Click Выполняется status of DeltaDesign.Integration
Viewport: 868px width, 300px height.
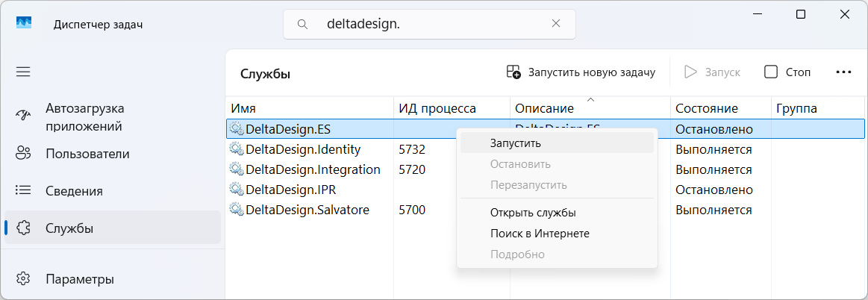714,169
